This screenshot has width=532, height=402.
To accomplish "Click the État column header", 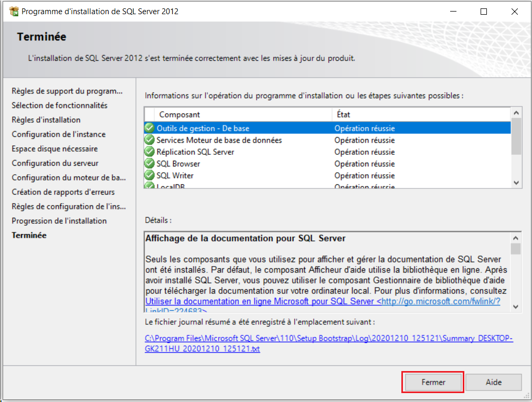I will click(x=421, y=114).
